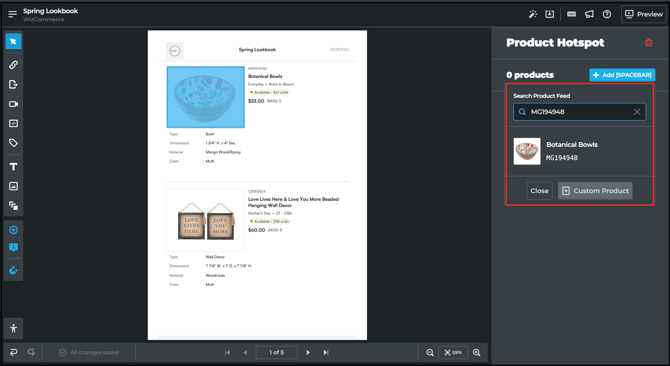Viewport: 670px width, 366px height.
Task: Go to the previous page
Action: click(x=245, y=352)
